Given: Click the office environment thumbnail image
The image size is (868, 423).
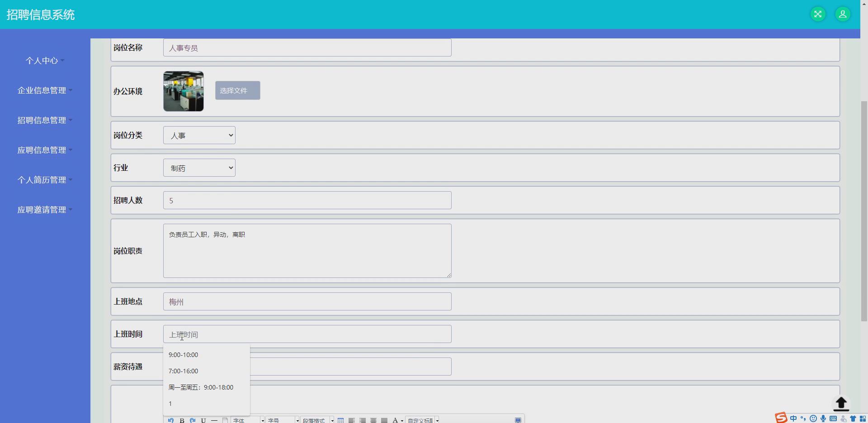Looking at the screenshot, I should [x=184, y=91].
